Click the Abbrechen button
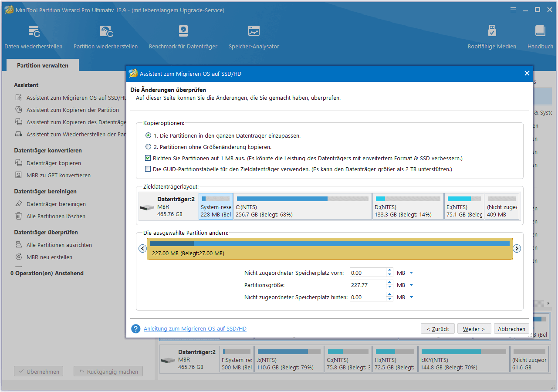The width and height of the screenshot is (558, 392). (x=512, y=329)
